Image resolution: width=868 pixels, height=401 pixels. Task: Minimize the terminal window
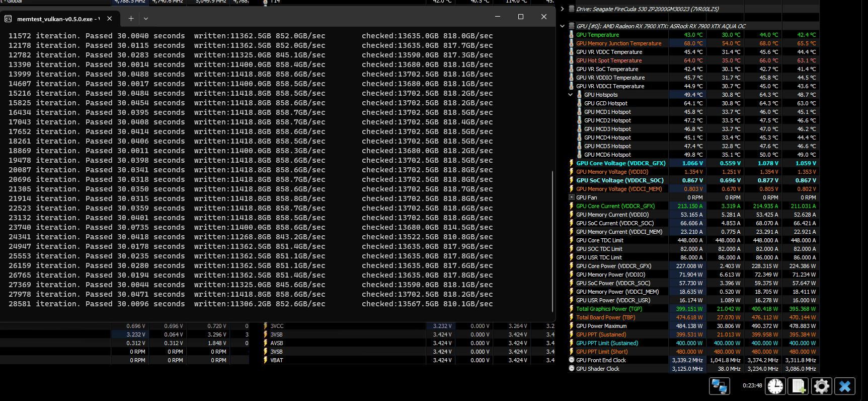498,17
